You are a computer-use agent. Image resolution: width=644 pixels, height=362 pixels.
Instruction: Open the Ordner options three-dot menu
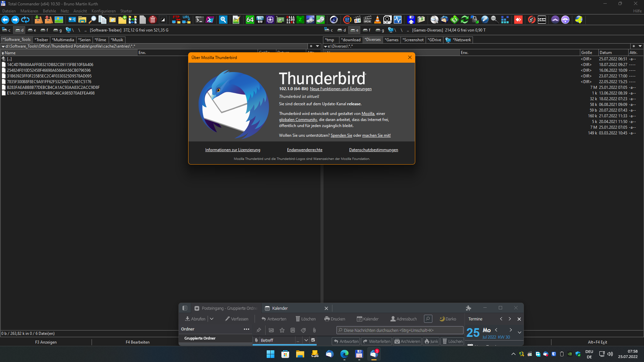click(x=247, y=329)
